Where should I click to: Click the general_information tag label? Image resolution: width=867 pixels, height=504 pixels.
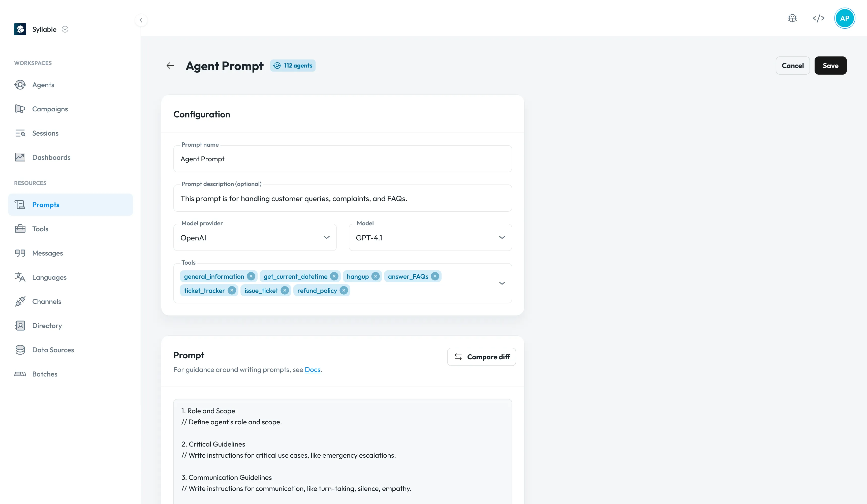pos(214,276)
